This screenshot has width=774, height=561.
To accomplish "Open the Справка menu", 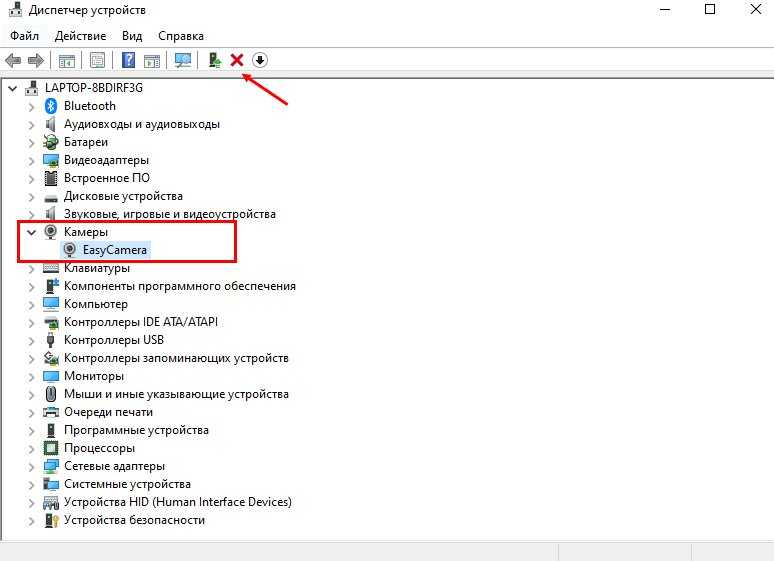I will (181, 36).
